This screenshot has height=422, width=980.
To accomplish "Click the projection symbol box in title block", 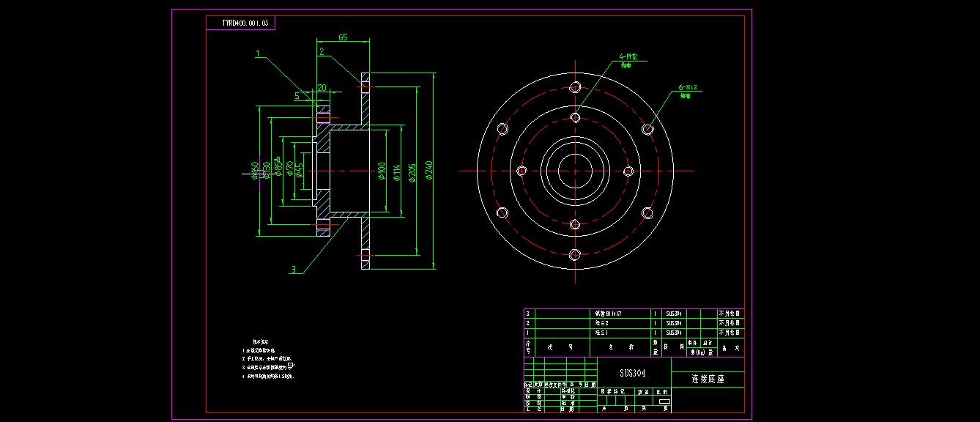I will [664, 401].
